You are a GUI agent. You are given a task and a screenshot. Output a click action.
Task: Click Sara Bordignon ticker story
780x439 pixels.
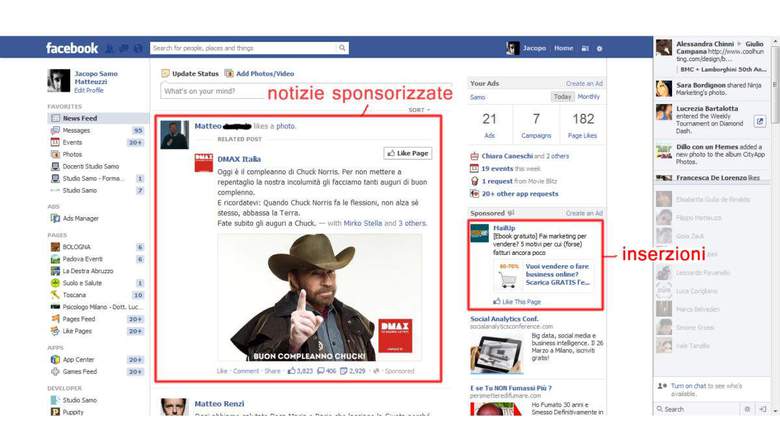pyautogui.click(x=711, y=89)
